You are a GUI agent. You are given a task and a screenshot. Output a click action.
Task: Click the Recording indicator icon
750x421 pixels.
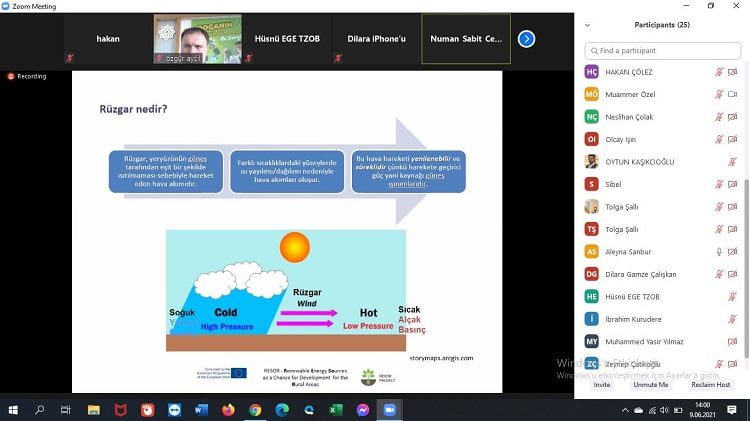pyautogui.click(x=11, y=76)
